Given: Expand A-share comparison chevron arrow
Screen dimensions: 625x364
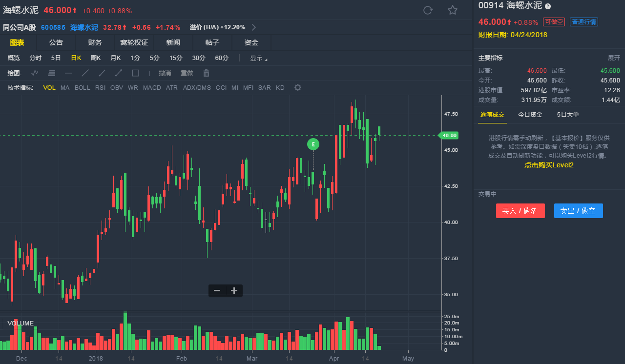Looking at the screenshot, I should pos(254,27).
